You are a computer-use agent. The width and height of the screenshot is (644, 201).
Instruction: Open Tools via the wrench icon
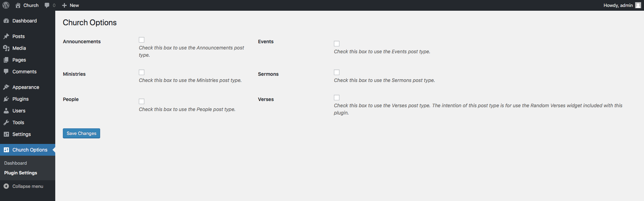tap(6, 122)
